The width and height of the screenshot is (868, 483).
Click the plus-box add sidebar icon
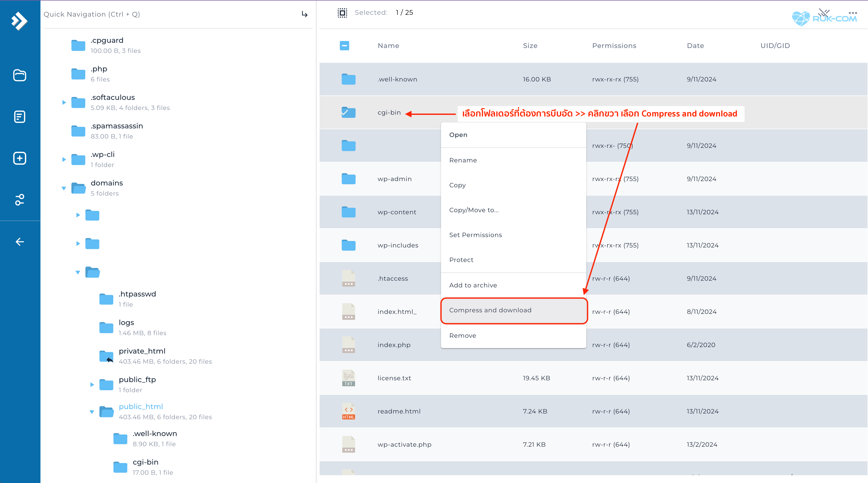pyautogui.click(x=19, y=158)
